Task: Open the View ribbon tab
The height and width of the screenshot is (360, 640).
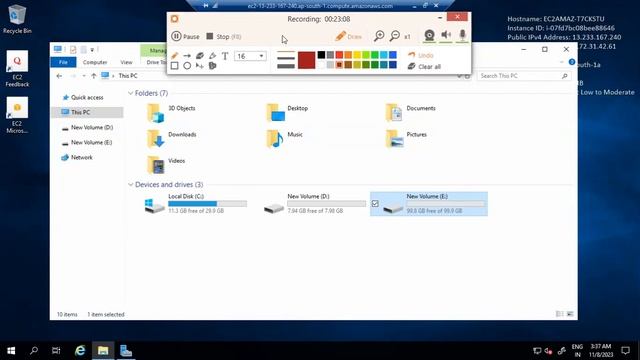Action: pos(126,62)
